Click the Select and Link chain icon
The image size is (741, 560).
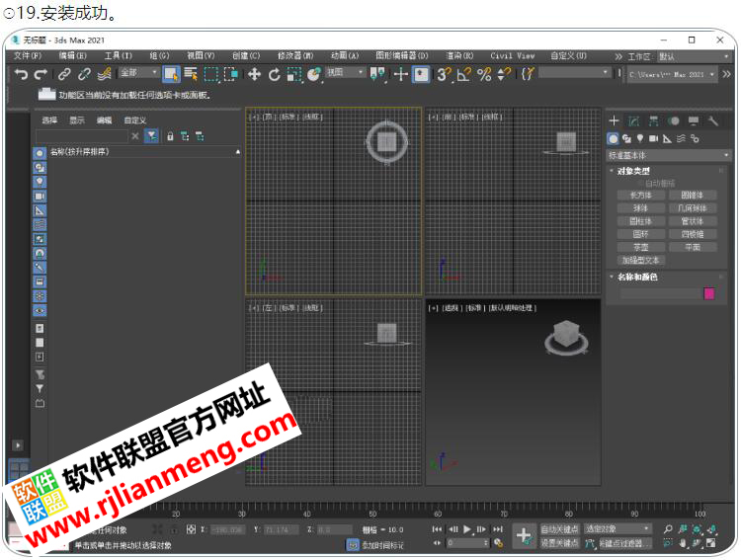[64, 74]
